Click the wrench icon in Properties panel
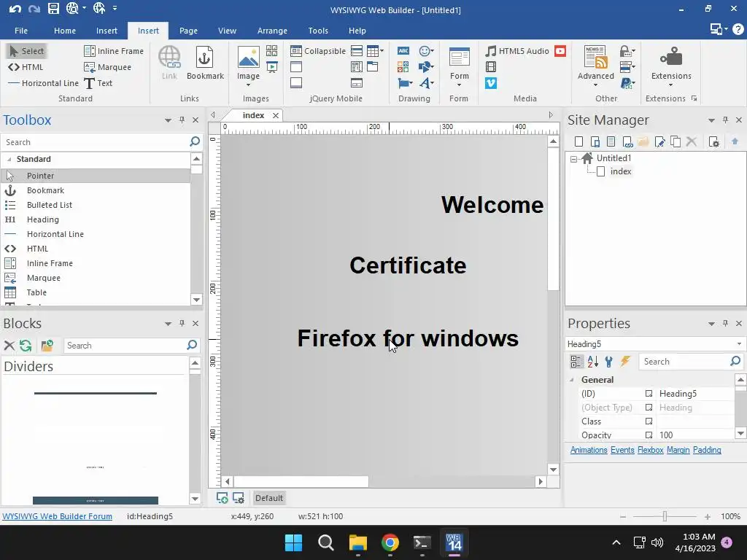 [608, 362]
